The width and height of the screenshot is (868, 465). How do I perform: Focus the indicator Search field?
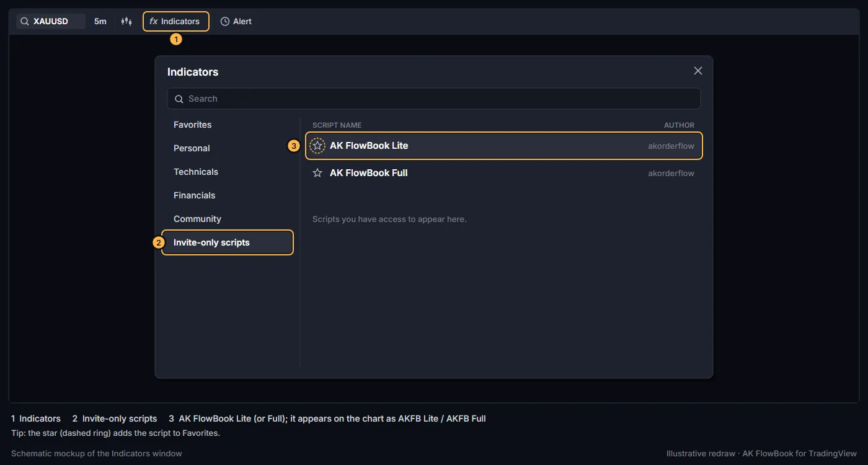click(434, 99)
